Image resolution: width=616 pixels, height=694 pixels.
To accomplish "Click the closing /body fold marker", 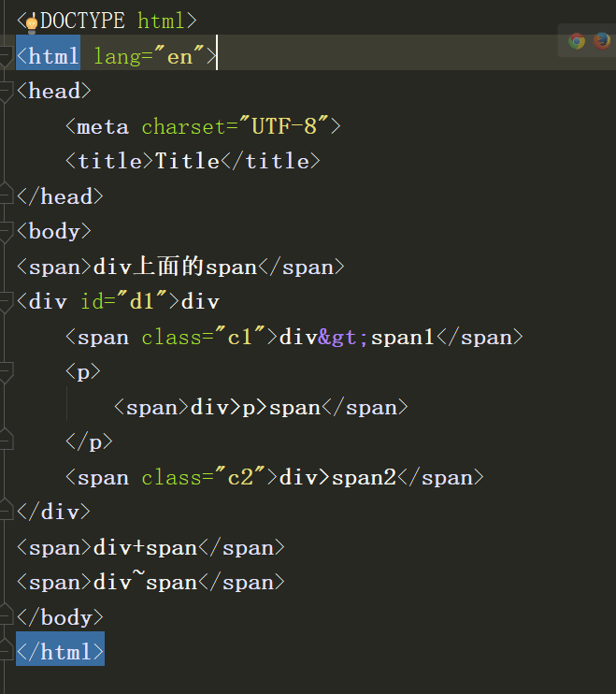I will click(6, 617).
